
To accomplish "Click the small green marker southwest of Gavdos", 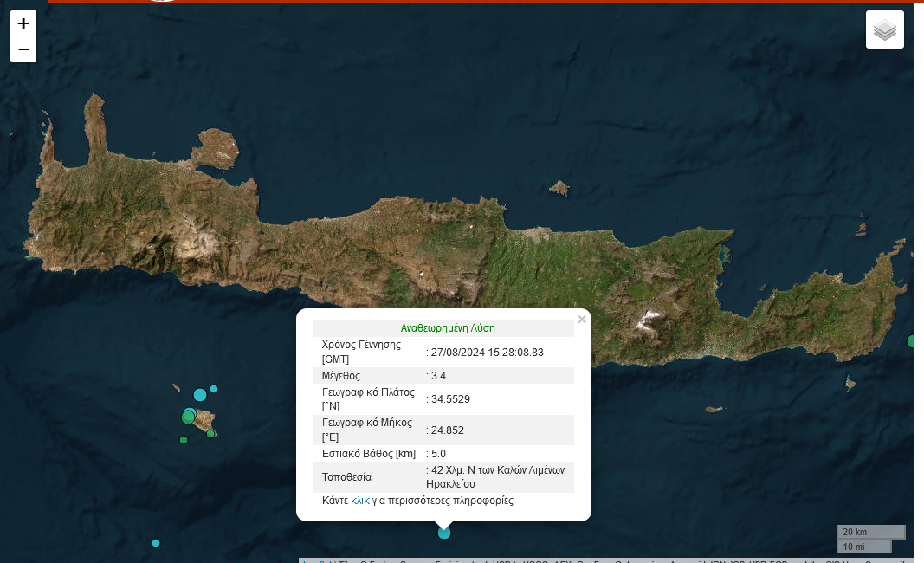I will 184,440.
